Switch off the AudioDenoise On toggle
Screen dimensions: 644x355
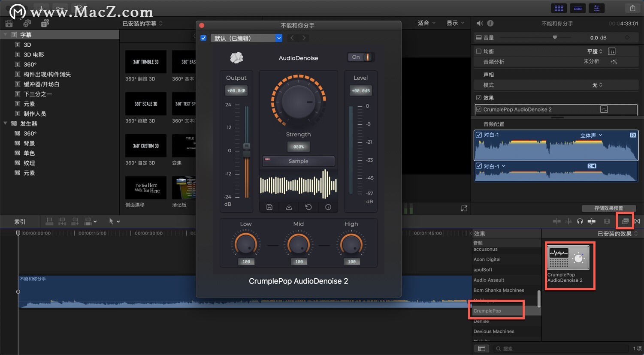360,57
